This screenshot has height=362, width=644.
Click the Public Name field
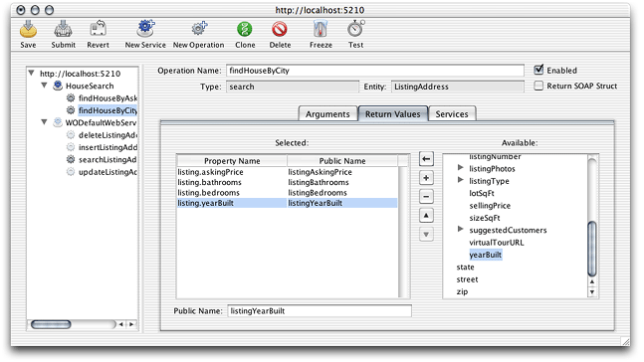(320, 311)
